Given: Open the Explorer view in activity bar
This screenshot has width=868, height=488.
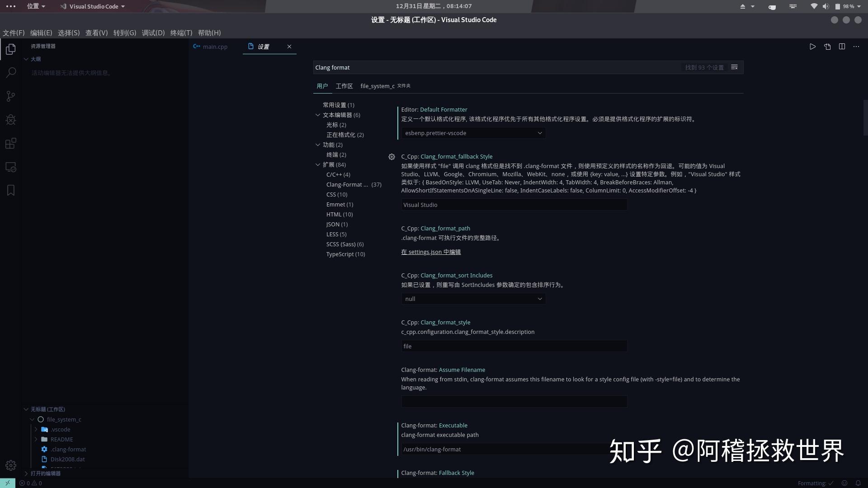Looking at the screenshot, I should pos(11,49).
